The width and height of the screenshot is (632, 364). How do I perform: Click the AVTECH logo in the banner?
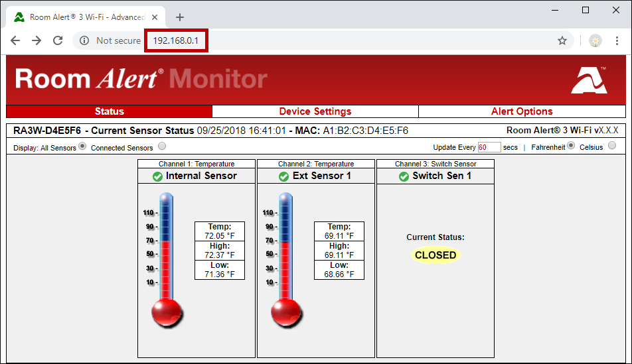[589, 80]
